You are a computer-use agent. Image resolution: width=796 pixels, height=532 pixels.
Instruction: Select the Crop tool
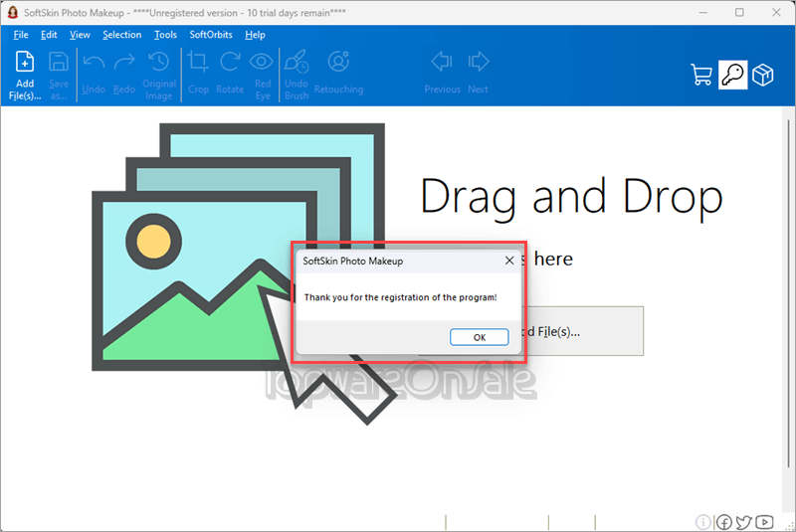click(198, 73)
